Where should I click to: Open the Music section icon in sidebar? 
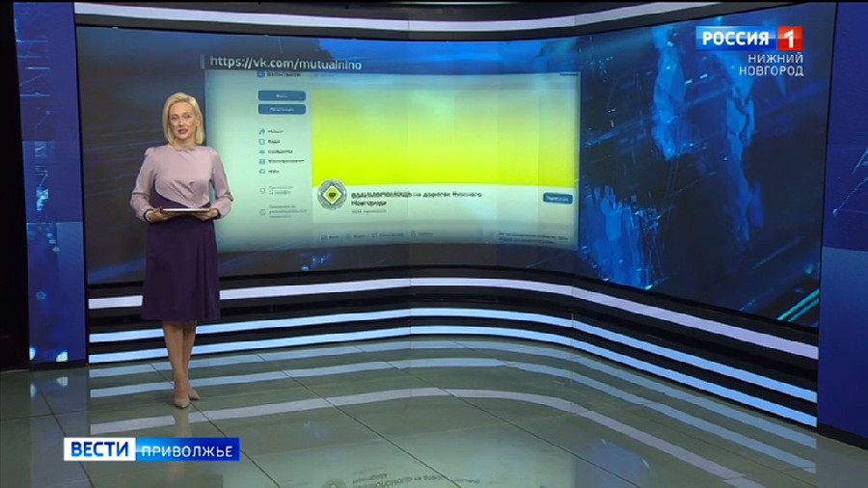point(262,129)
